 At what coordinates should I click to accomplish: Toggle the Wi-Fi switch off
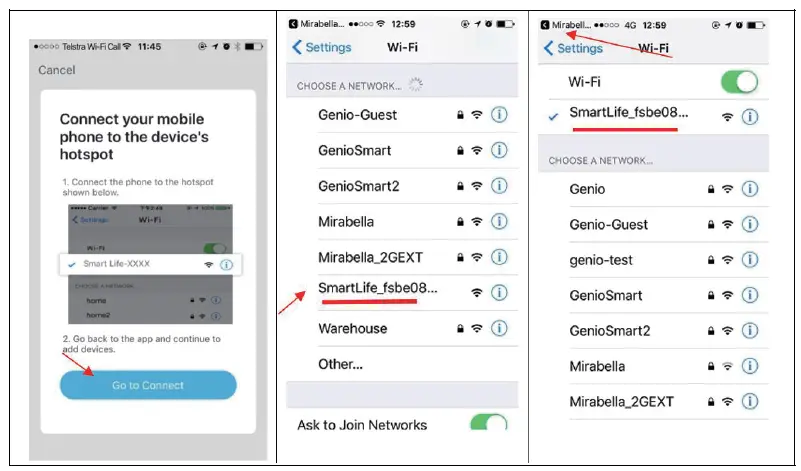(x=739, y=82)
